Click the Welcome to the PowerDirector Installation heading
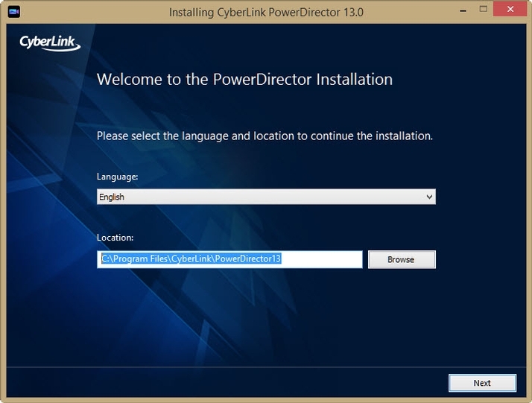 [x=244, y=79]
